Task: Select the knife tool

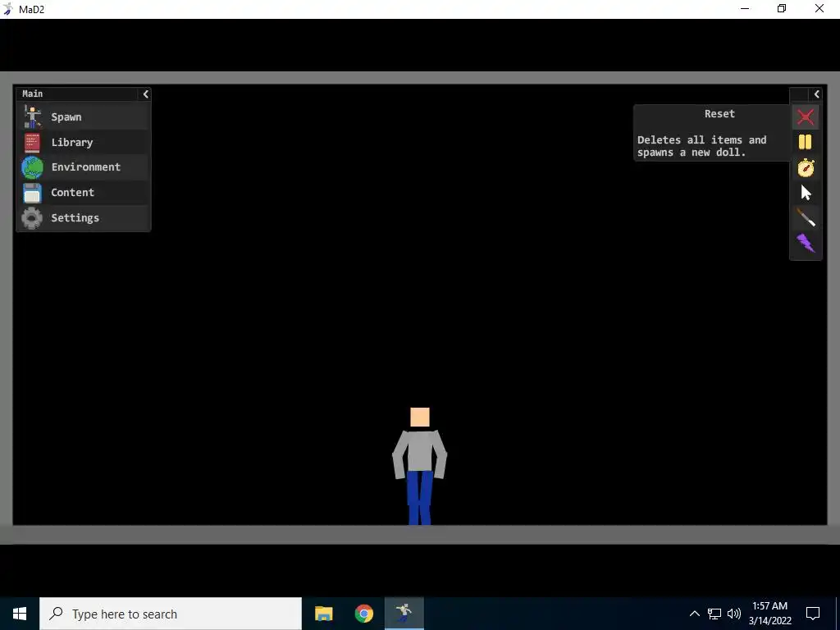Action: tap(806, 218)
